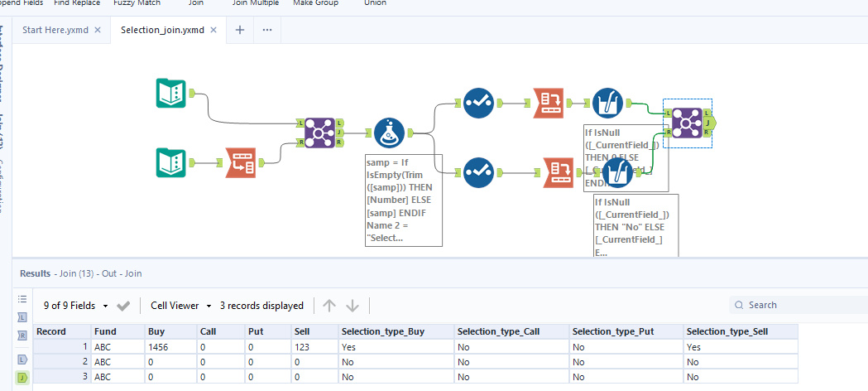Image resolution: width=868 pixels, height=391 pixels.
Task: Select the upper Select checkmark tool
Action: [x=479, y=103]
